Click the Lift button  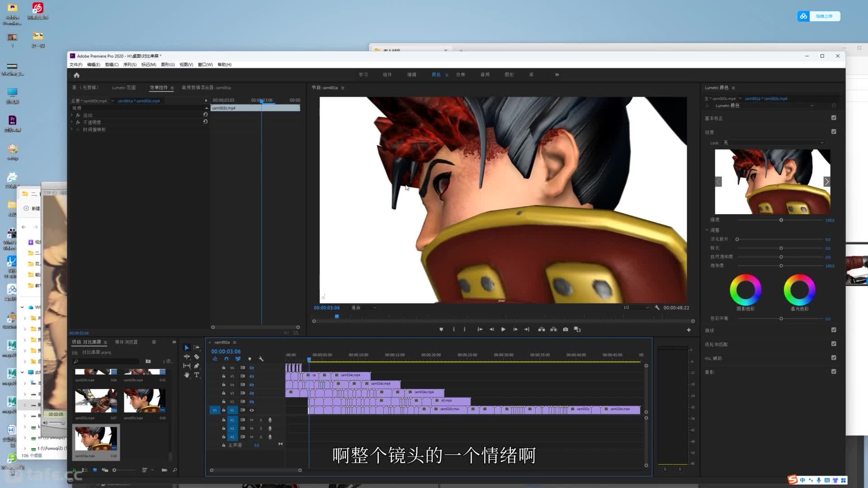(x=542, y=329)
